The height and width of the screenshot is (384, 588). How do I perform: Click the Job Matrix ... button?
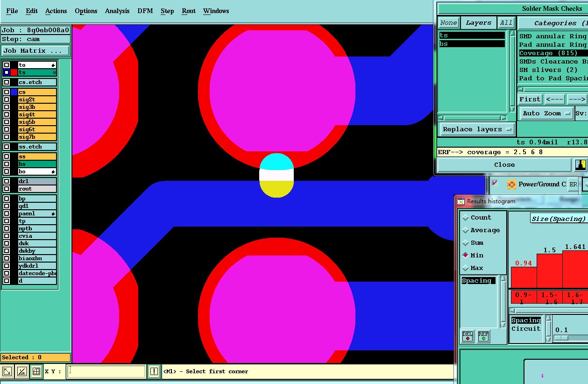[x=35, y=50]
